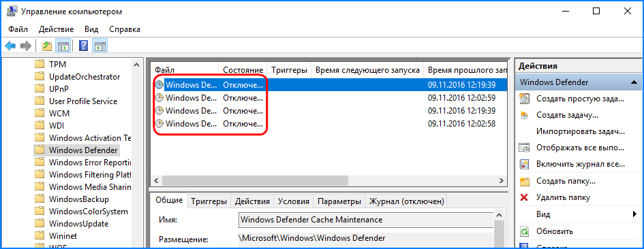
Task: Click the WCM folder icon
Action: 40,113
